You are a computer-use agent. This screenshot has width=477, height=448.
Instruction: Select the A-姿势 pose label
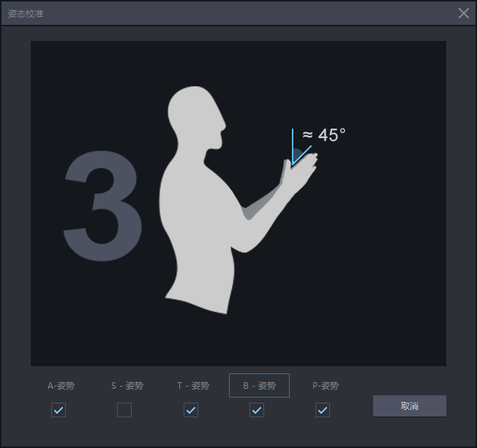[61, 386]
